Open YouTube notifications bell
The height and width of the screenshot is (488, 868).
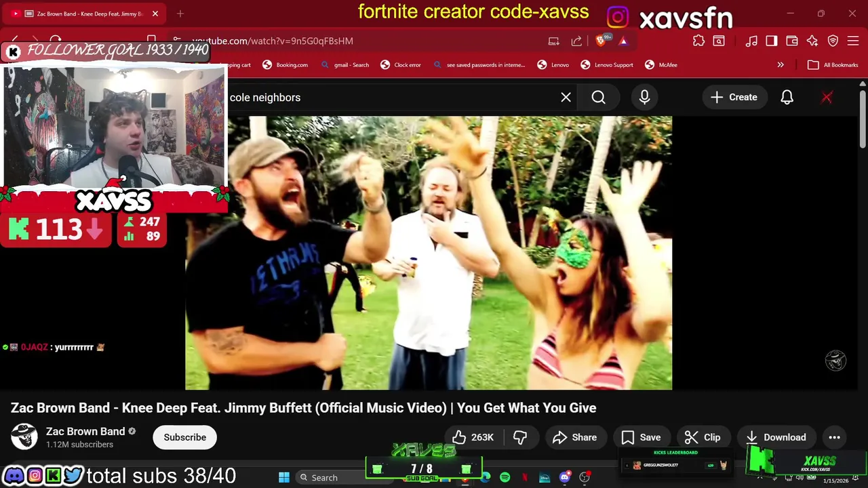(x=787, y=98)
